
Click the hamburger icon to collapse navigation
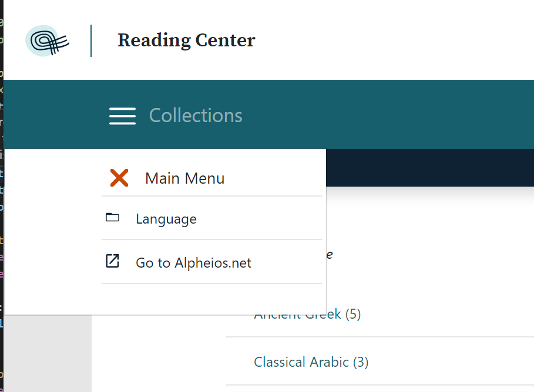point(122,116)
